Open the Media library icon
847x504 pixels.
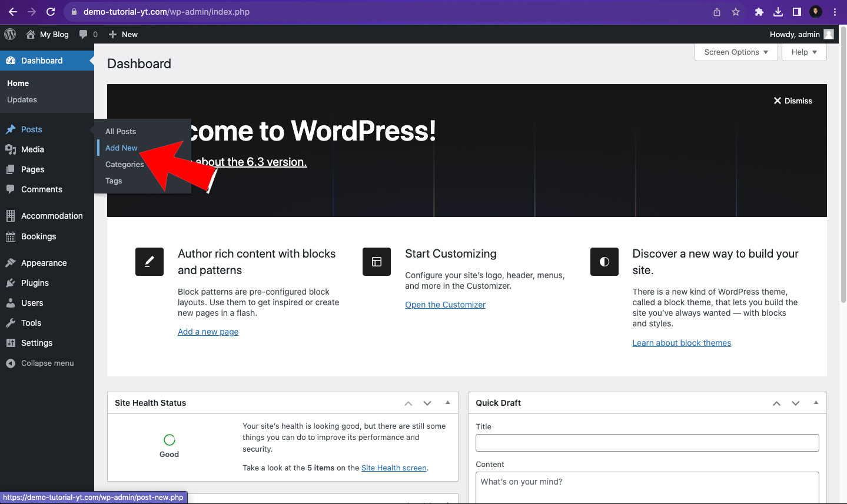pyautogui.click(x=10, y=149)
